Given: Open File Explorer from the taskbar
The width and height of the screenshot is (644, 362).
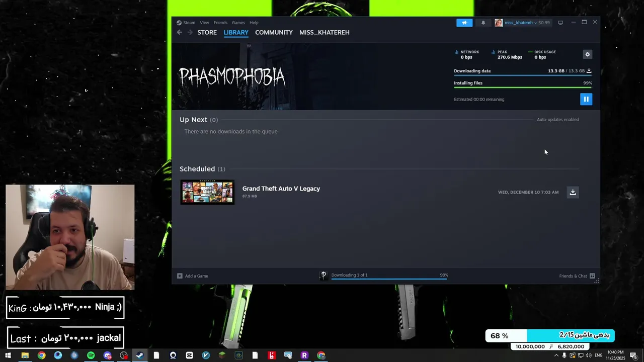Looking at the screenshot, I should [x=25, y=355].
